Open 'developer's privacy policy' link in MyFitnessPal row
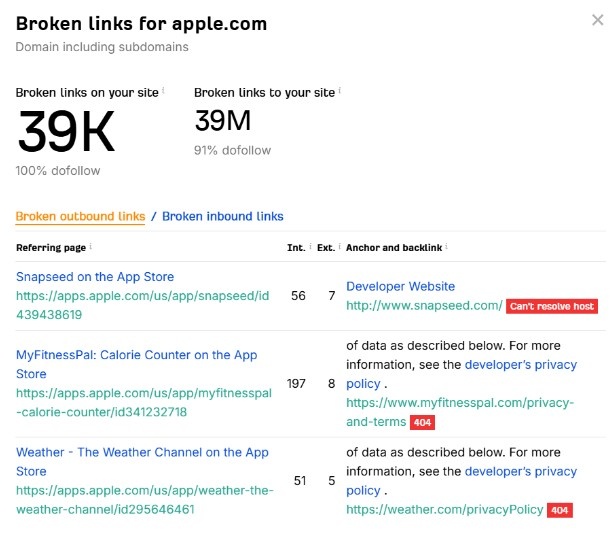This screenshot has height=537, width=615. tap(462, 374)
